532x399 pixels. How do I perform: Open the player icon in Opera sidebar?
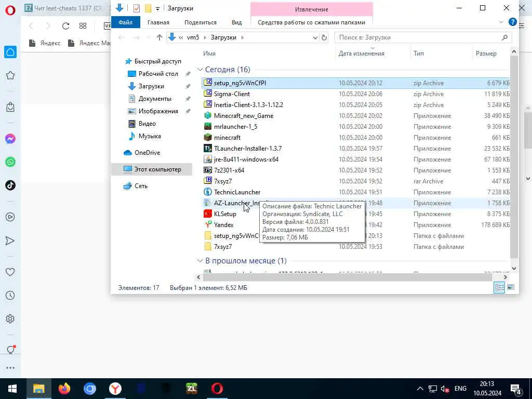(x=10, y=217)
